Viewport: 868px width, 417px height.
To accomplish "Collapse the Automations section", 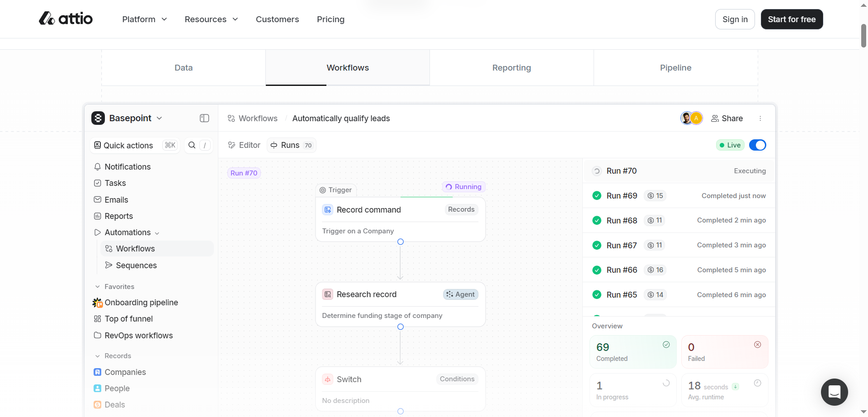I will tap(157, 232).
